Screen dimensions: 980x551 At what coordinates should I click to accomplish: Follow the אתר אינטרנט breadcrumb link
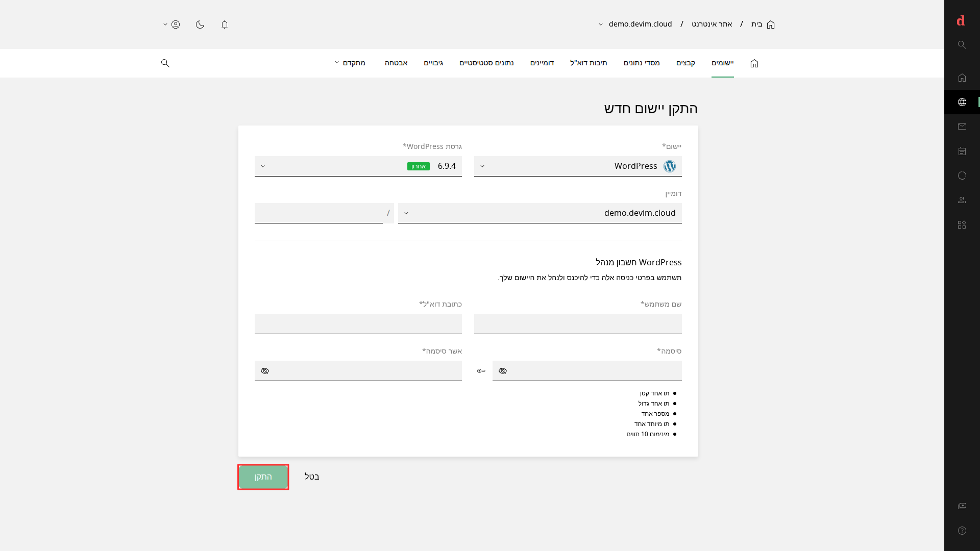click(712, 24)
